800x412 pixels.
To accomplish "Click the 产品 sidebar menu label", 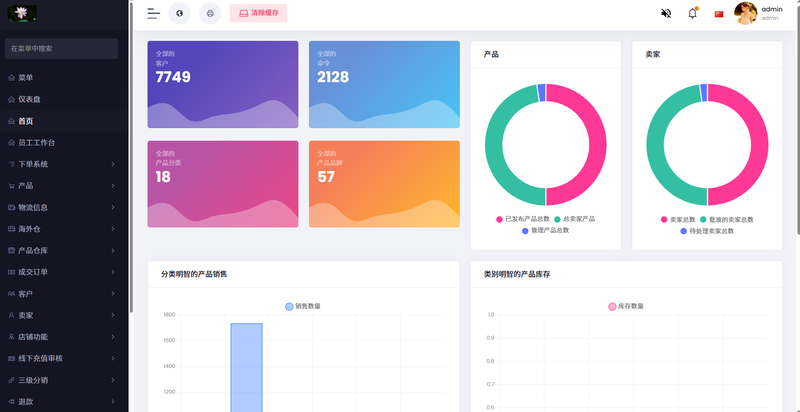I will point(26,186).
